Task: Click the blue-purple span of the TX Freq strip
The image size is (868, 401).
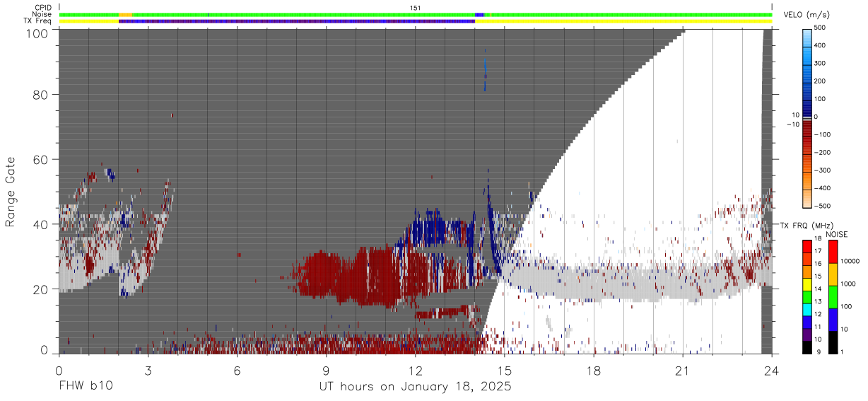Action: click(297, 21)
